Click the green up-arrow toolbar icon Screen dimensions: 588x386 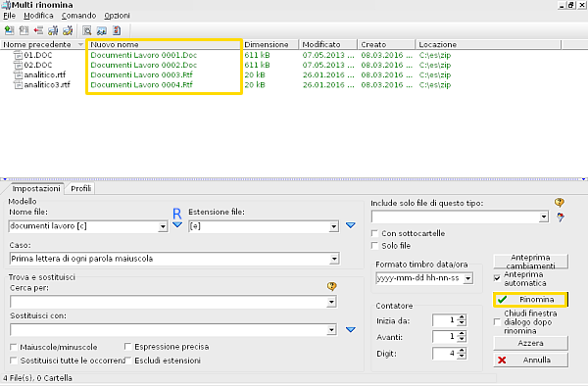[x=9, y=30]
